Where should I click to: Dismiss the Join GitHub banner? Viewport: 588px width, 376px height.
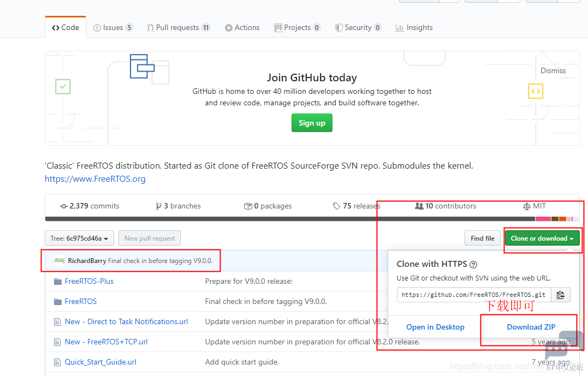(553, 70)
